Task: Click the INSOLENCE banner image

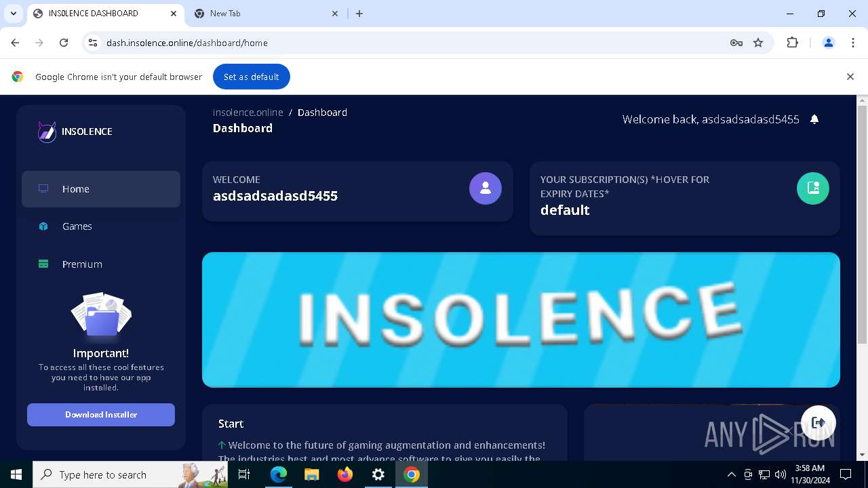Action: pos(521,320)
